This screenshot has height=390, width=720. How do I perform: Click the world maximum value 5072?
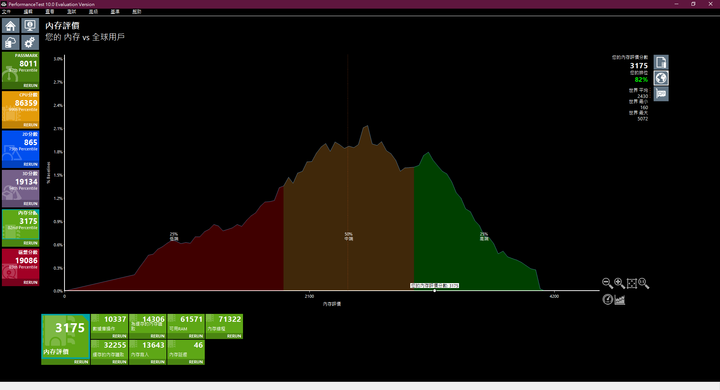pyautogui.click(x=642, y=119)
